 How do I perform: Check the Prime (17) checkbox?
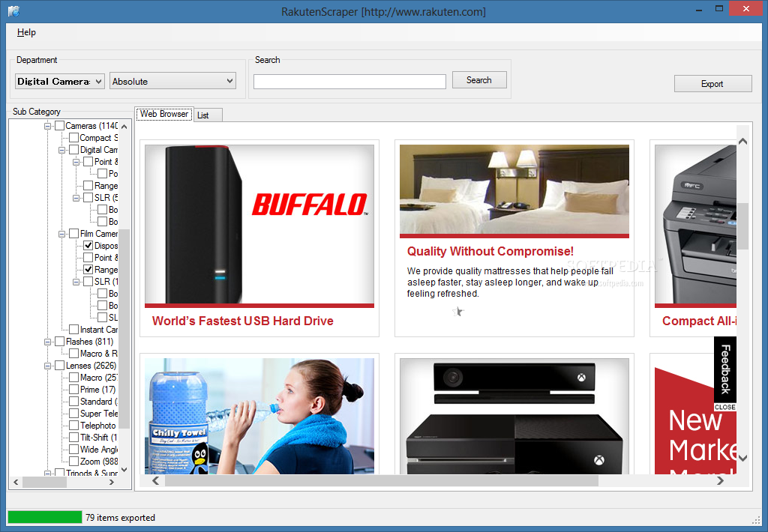point(74,390)
